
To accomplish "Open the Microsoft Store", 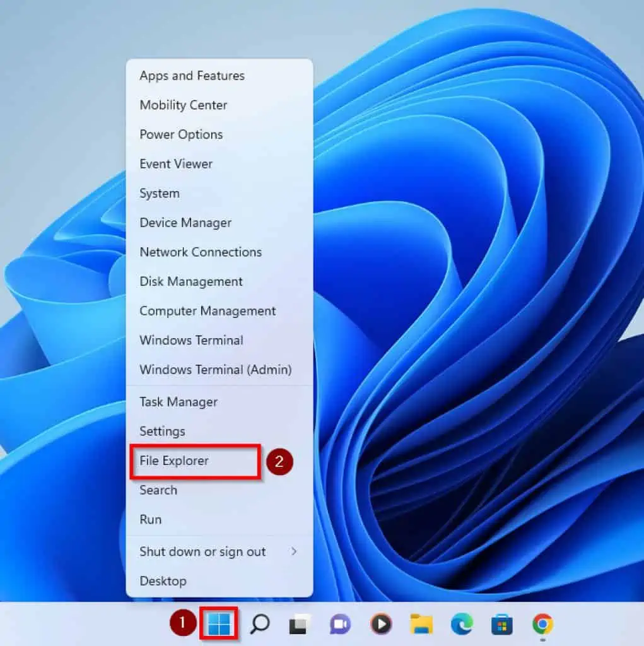I will pos(500,625).
